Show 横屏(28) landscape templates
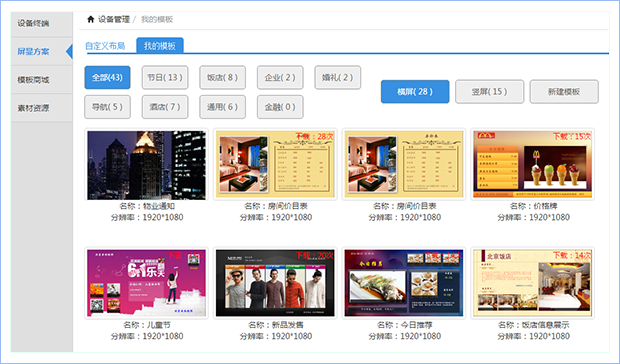Screen dimensions: 620x364 click(415, 92)
